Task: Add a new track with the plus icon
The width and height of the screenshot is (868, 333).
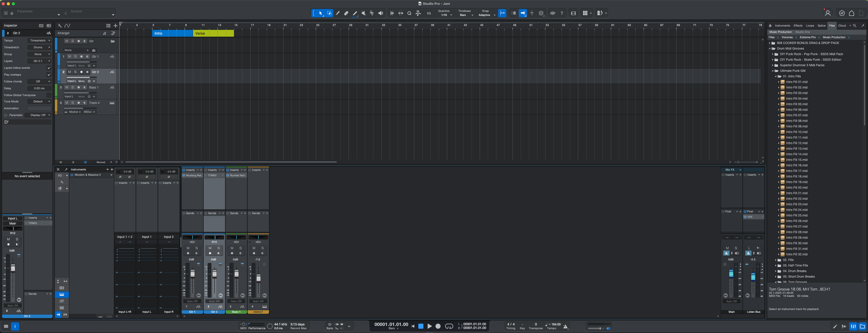Action: coord(115,26)
